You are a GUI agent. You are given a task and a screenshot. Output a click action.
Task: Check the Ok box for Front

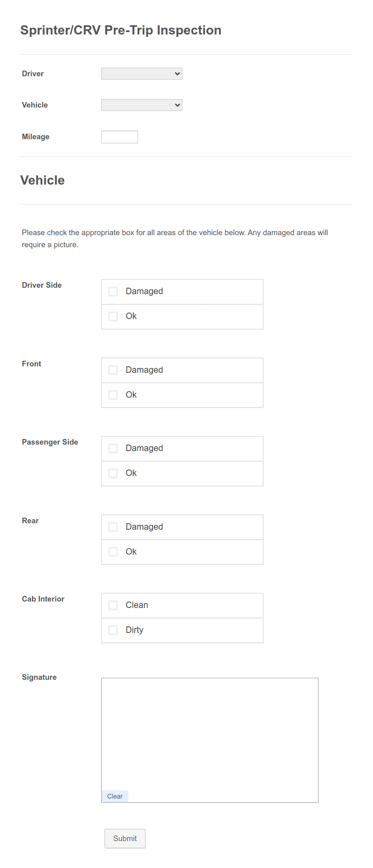tap(113, 394)
